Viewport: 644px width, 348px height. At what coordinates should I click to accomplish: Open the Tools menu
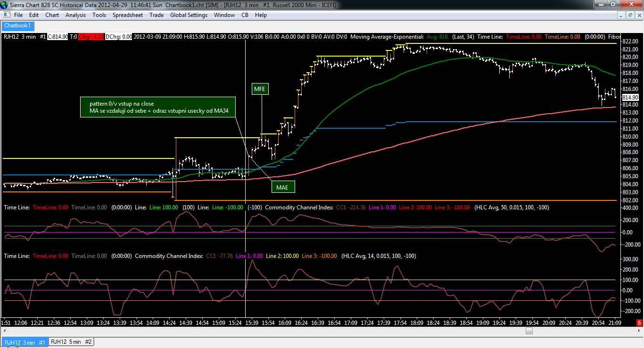(99, 15)
